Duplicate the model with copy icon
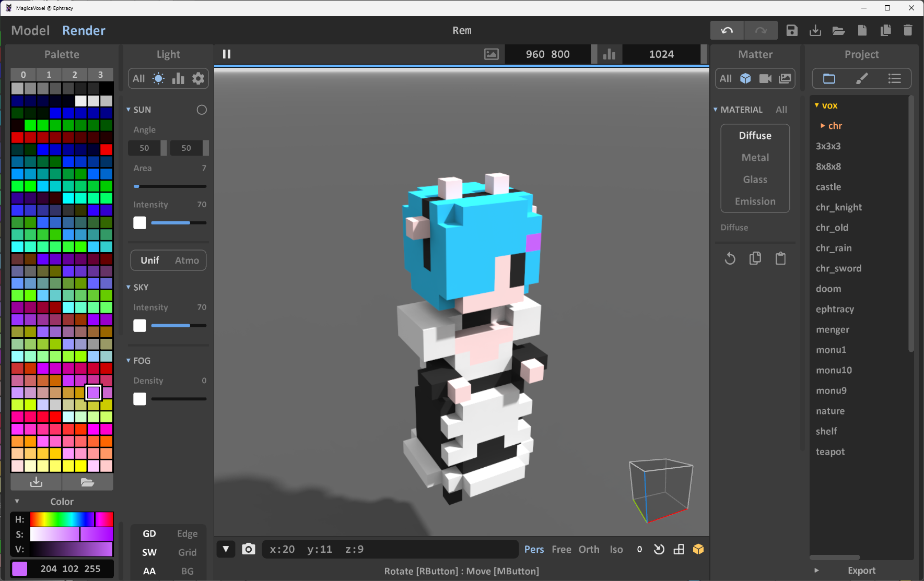The image size is (924, 581). [885, 30]
